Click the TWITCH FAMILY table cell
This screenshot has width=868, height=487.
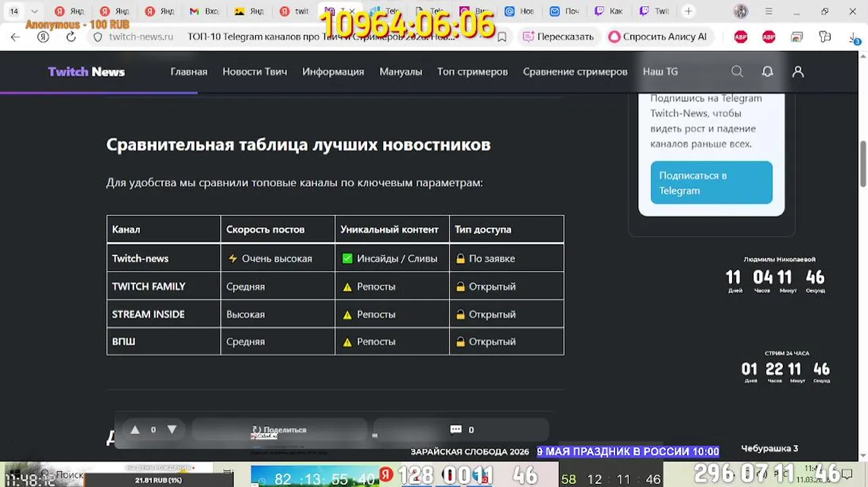(164, 286)
